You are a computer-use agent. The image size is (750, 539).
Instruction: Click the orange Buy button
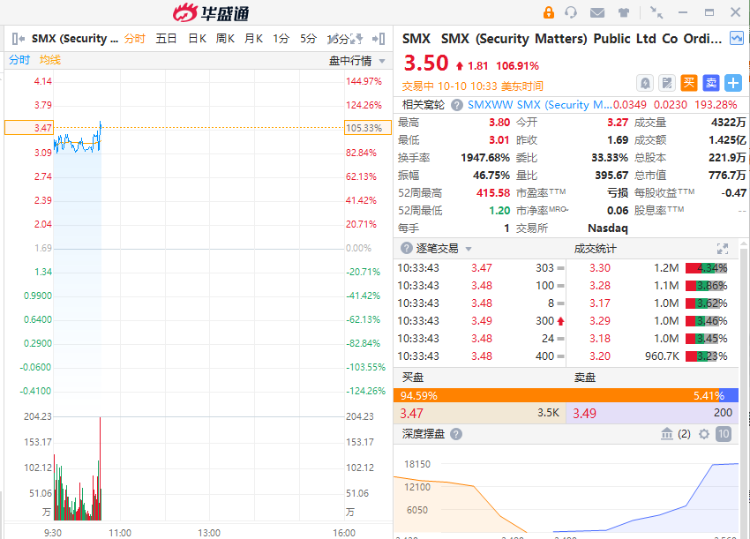click(689, 83)
